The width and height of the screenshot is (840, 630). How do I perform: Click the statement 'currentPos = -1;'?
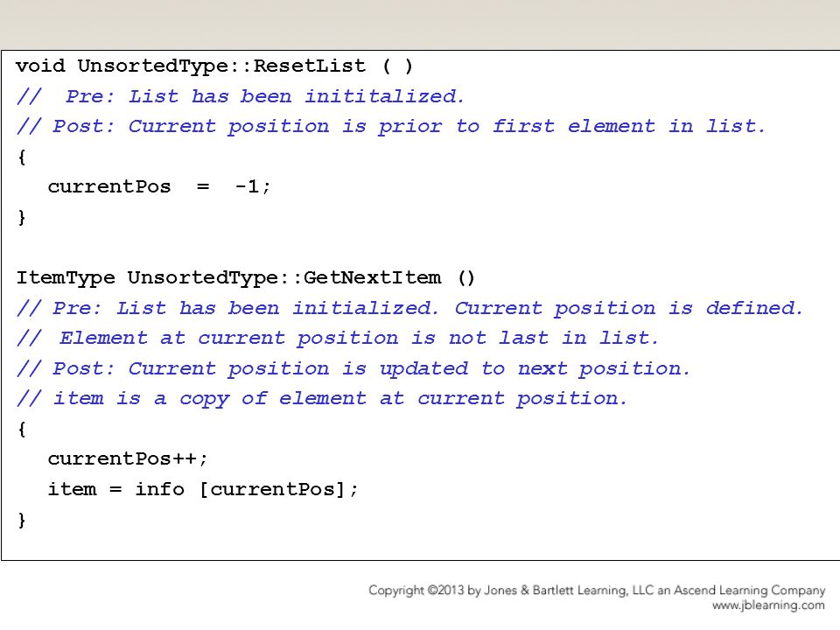coord(159,186)
